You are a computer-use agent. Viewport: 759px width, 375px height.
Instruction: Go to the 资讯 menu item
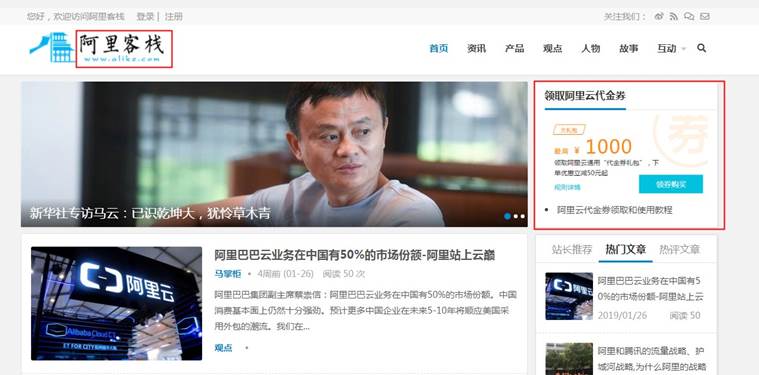[476, 48]
